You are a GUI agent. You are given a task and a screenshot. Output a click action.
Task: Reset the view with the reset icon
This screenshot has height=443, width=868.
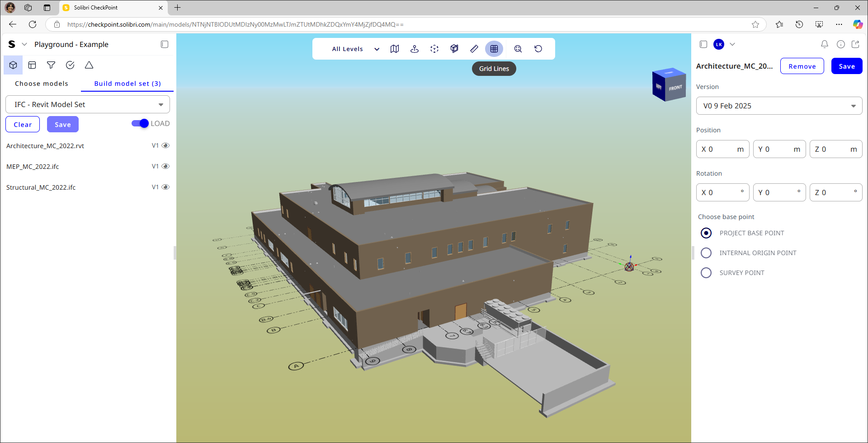[x=538, y=49]
